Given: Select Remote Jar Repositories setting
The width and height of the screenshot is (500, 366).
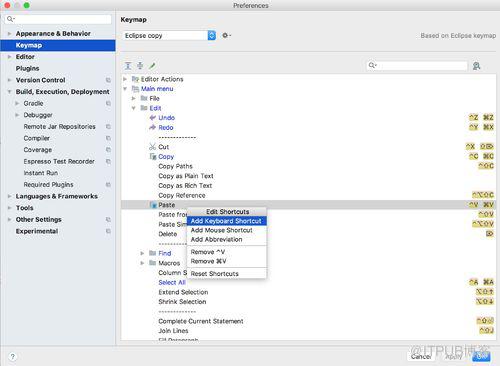Looking at the screenshot, I should (x=59, y=127).
